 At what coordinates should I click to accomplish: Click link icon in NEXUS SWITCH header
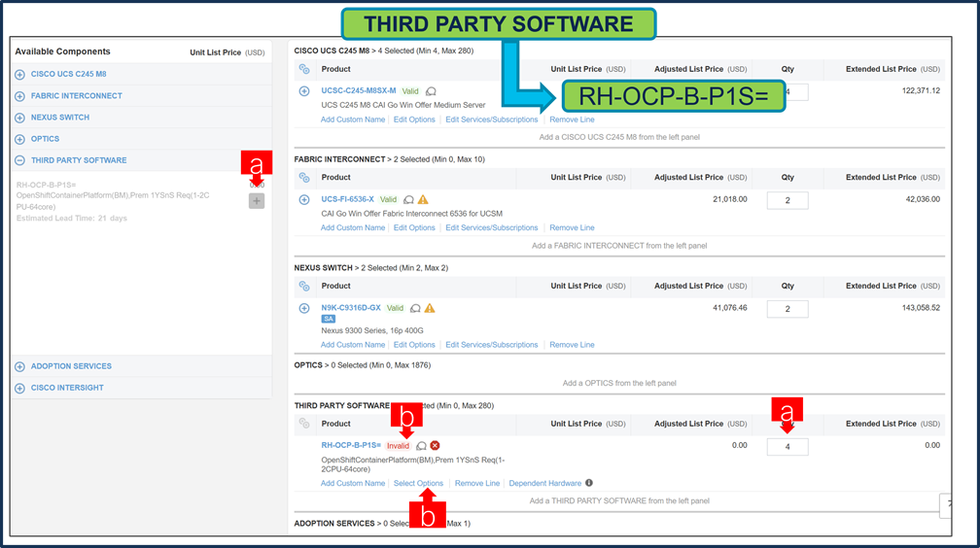click(304, 287)
